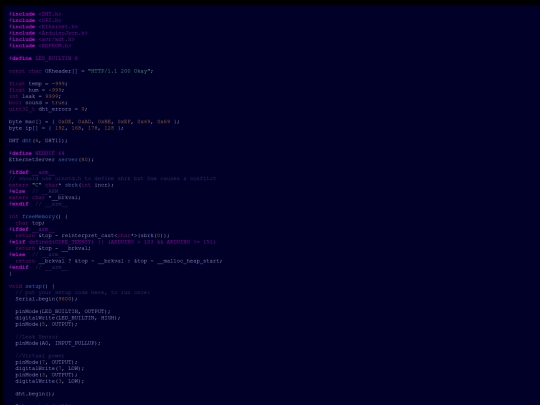
Task: Click the 'pinMode(5, OUTPUT);' line
Action: (46, 324)
